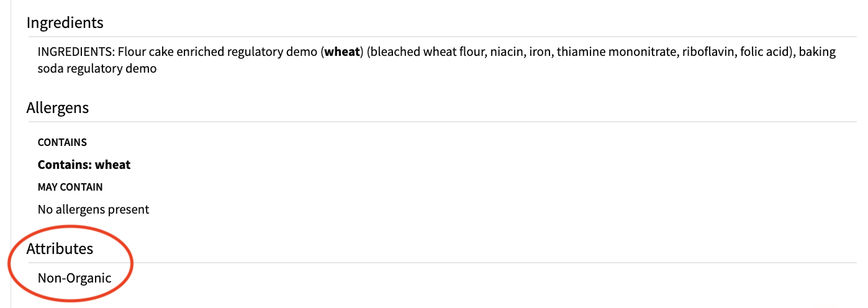Click the bold "Contains: wheat" statement
Image resolution: width=868 pixels, height=308 pixels.
(84, 165)
